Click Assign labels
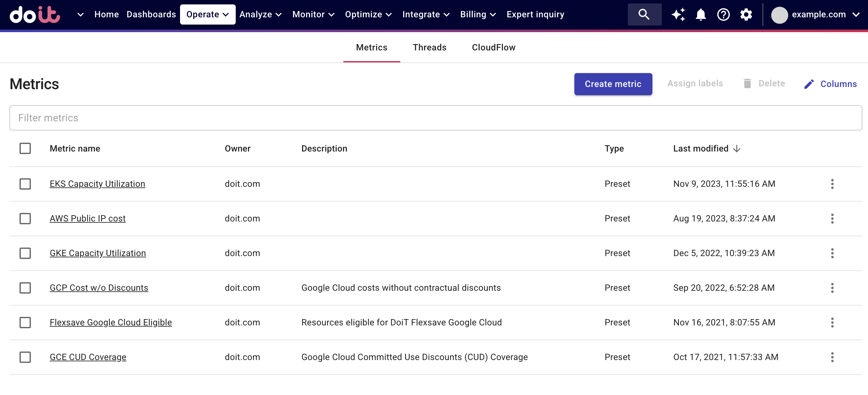The height and width of the screenshot is (395, 868). (x=695, y=83)
